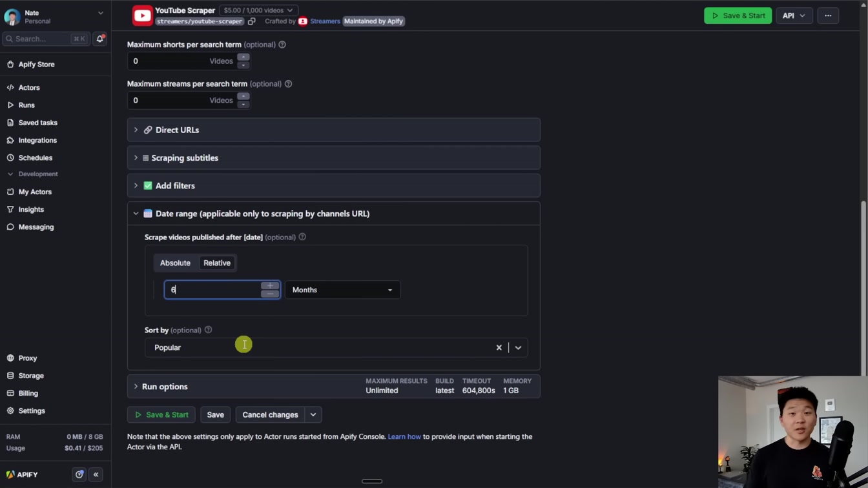The width and height of the screenshot is (868, 488).
Task: Open Messaging in the sidebar
Action: point(36,227)
